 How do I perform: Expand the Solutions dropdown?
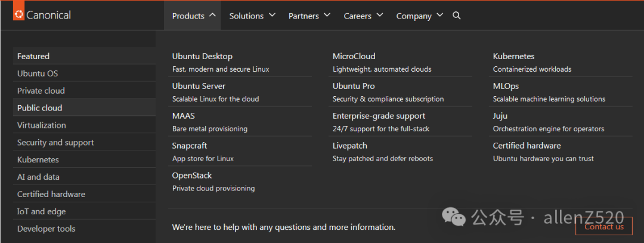[252, 16]
